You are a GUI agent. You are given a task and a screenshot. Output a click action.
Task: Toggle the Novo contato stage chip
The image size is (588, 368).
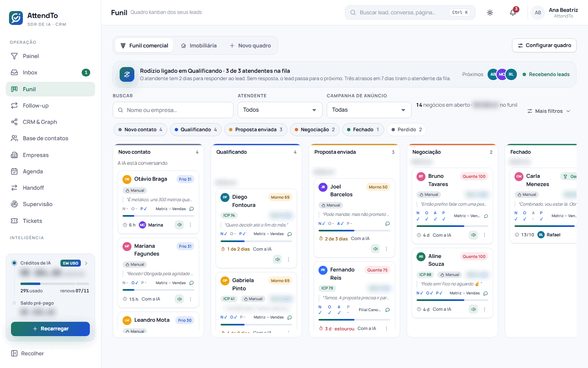click(x=140, y=130)
